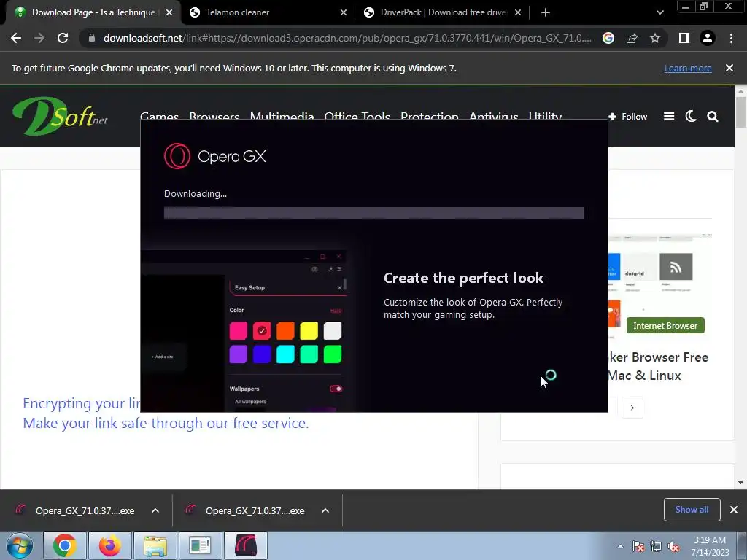747x560 pixels.
Task: Go back with Chrome's back arrow
Action: coord(16,38)
